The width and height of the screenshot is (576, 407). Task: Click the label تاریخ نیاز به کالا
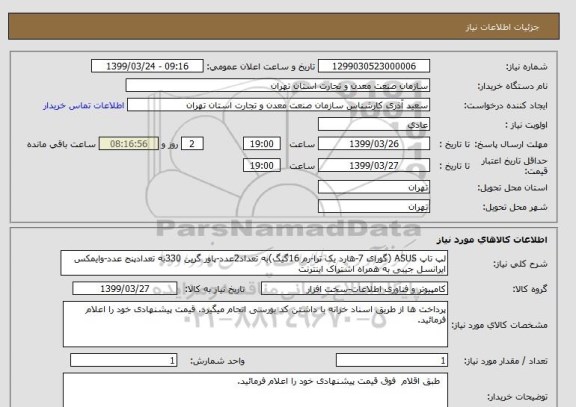click(215, 289)
